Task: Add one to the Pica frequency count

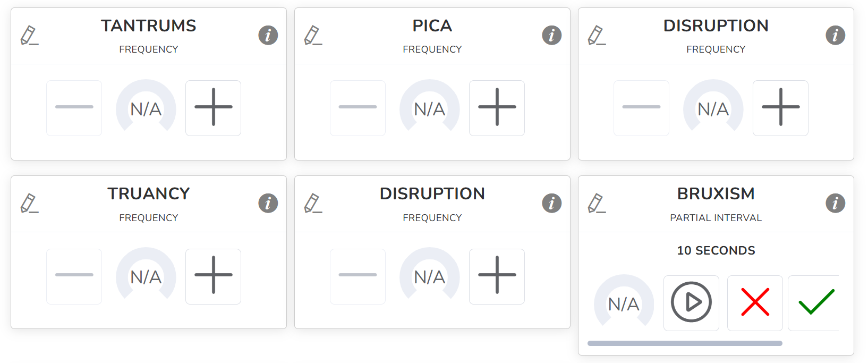Action: (497, 108)
